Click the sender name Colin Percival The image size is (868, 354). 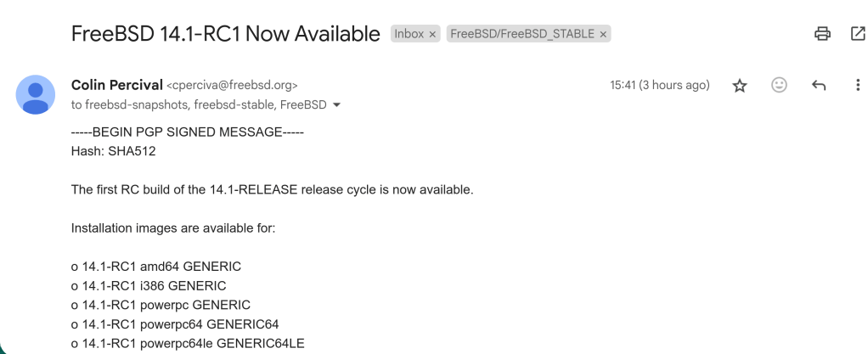[116, 85]
